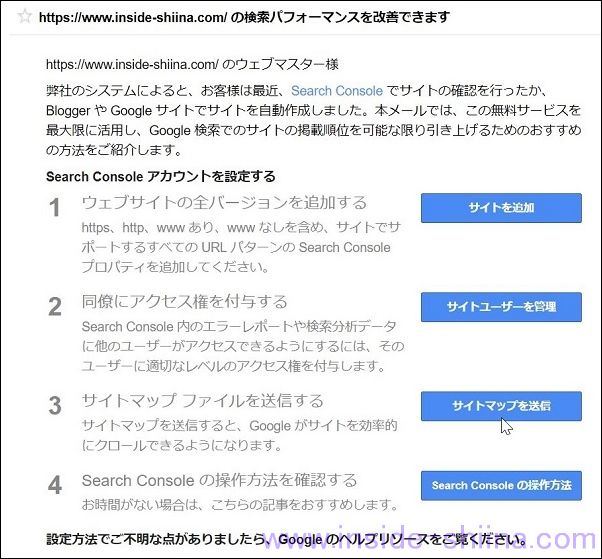Viewport: 602px width, 559px height.
Task: Open the Search Console link in the paragraph
Action: 337,91
